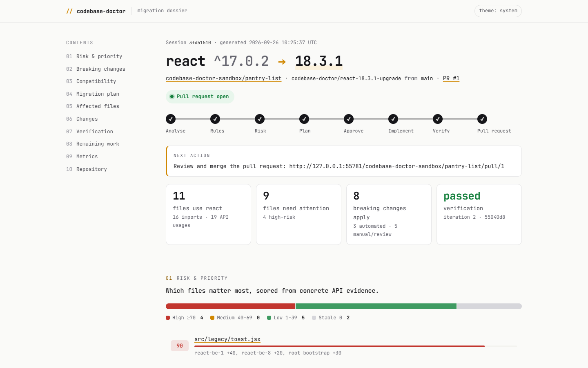Viewport: 588px width, 368px height.
Task: Click the 8 breaking changes apply card
Action: coord(389,214)
